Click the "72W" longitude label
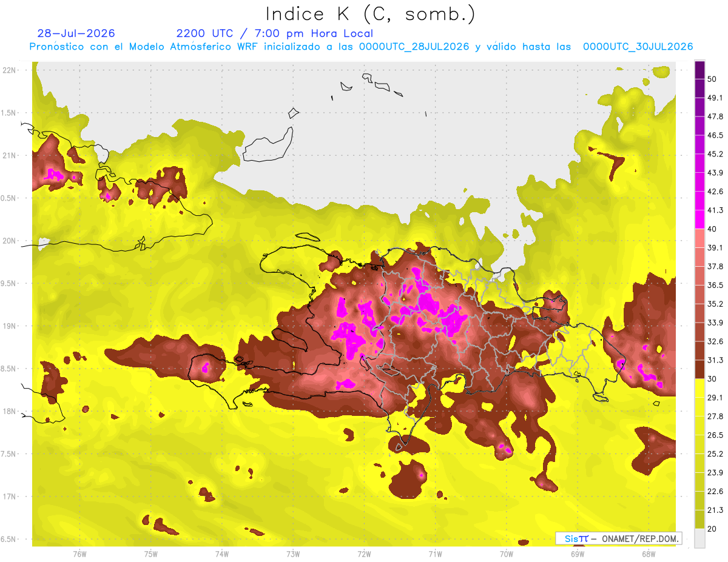The width and height of the screenshot is (728, 562). pyautogui.click(x=364, y=554)
